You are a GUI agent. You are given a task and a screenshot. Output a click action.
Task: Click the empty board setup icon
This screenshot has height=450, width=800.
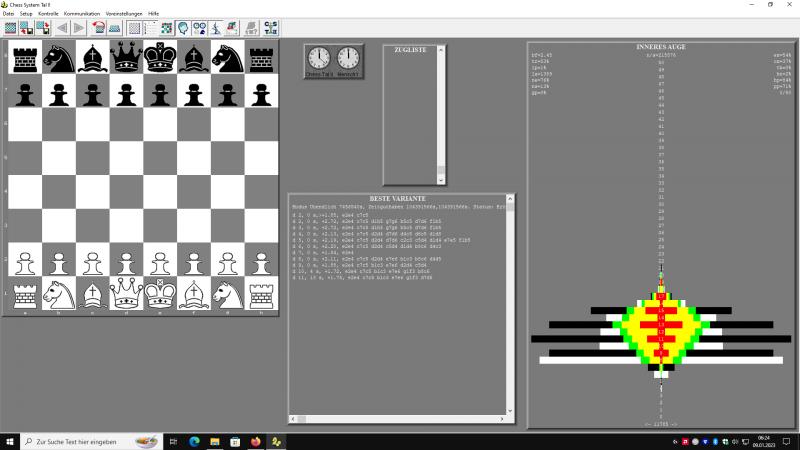coord(135,28)
